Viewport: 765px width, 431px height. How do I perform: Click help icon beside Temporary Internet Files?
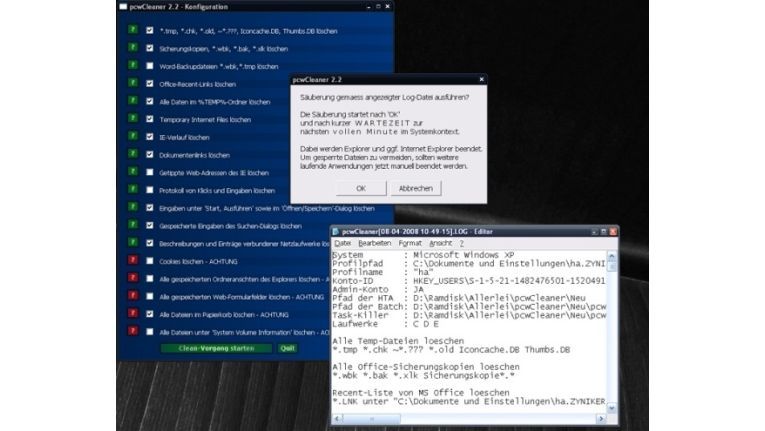point(132,118)
